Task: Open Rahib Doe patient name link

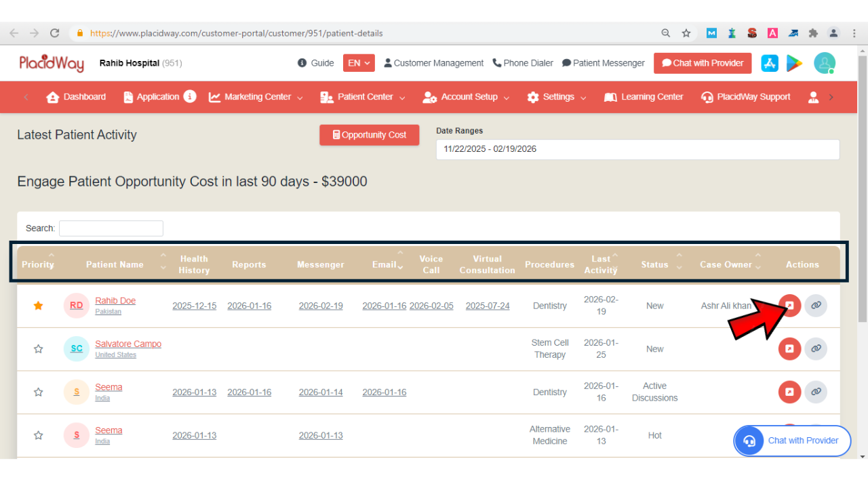Action: [115, 301]
